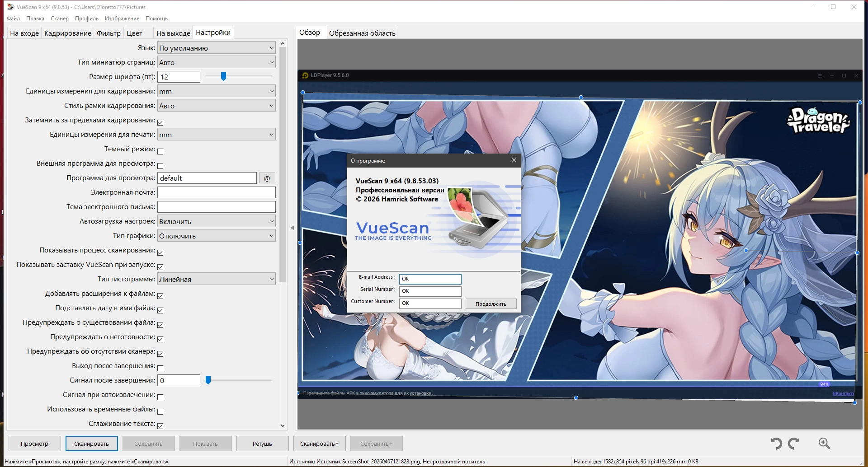868x467 pixels.
Task: Enable «Использовать временные файлы» checkbox
Action: click(160, 411)
